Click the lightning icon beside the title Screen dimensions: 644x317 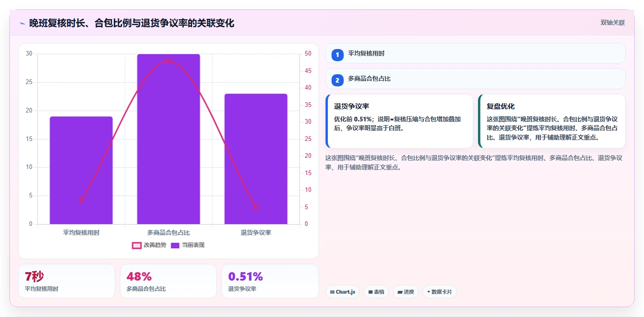point(22,23)
